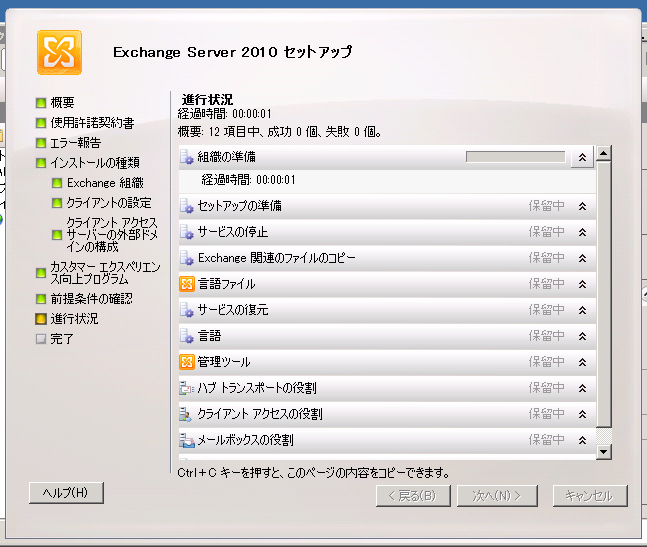Click the 次へ(N) button
Viewport: 647px width, 547px height.
tap(497, 495)
